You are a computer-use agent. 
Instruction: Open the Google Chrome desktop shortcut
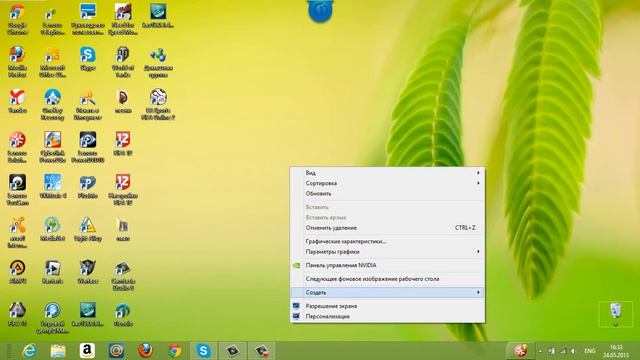(17, 19)
